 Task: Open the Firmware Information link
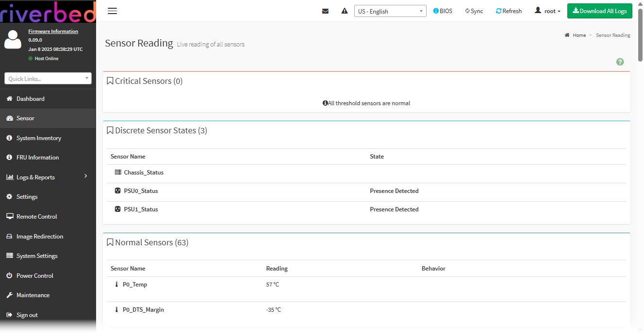[53, 32]
